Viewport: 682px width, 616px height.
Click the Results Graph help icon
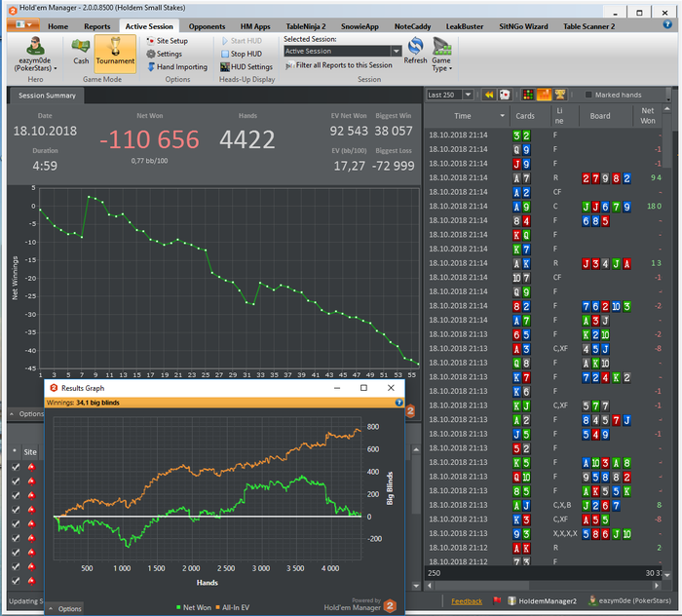coord(398,403)
